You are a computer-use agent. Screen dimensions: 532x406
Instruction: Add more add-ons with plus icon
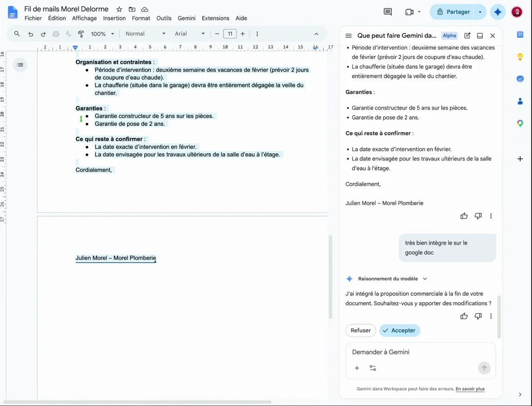(x=520, y=159)
